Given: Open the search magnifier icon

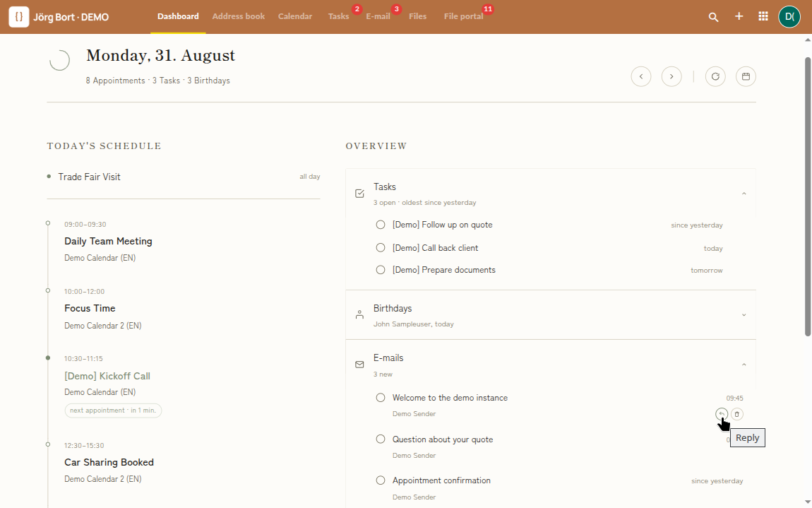Looking at the screenshot, I should click(x=713, y=16).
